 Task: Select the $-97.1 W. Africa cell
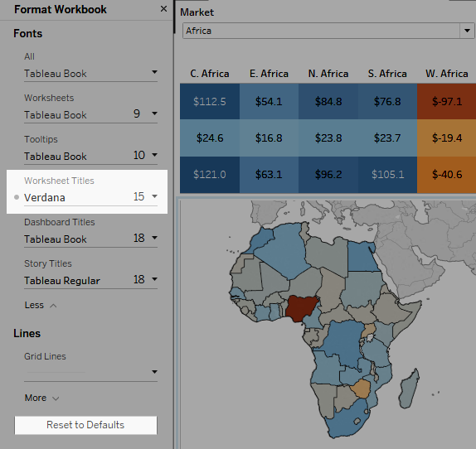[x=446, y=102]
